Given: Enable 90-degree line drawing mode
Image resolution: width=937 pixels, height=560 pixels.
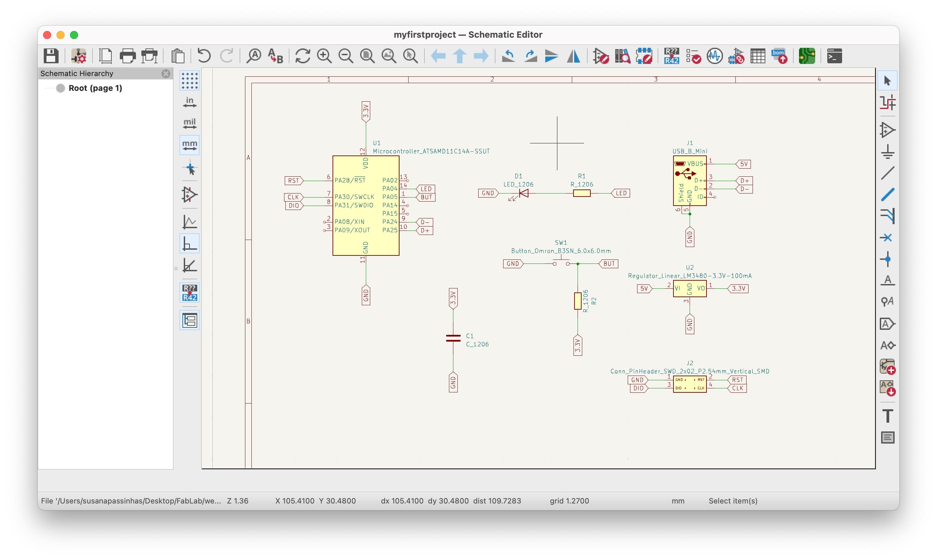Looking at the screenshot, I should click(189, 243).
